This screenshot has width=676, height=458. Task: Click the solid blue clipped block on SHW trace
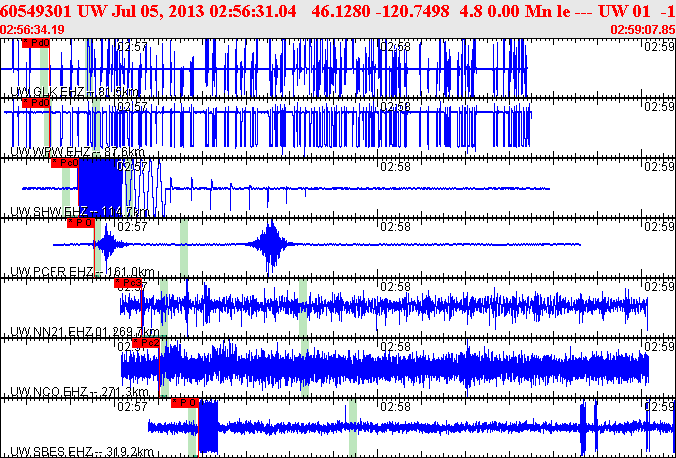pyautogui.click(x=99, y=186)
